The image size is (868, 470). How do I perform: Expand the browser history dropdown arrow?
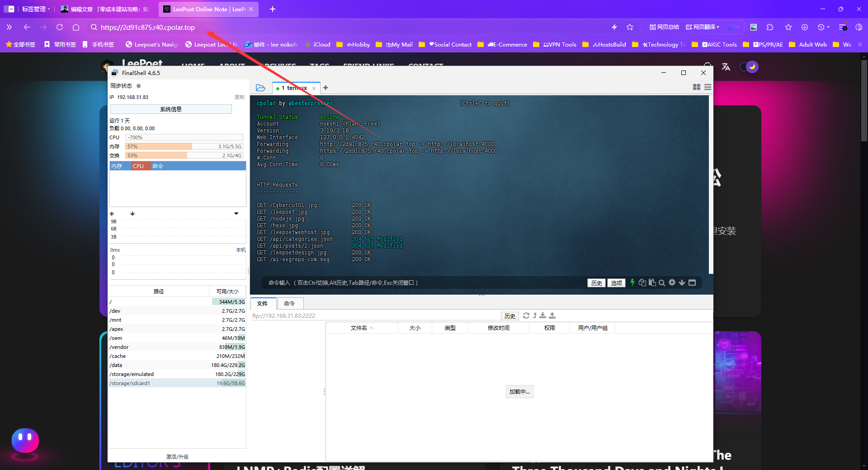tap(828, 27)
